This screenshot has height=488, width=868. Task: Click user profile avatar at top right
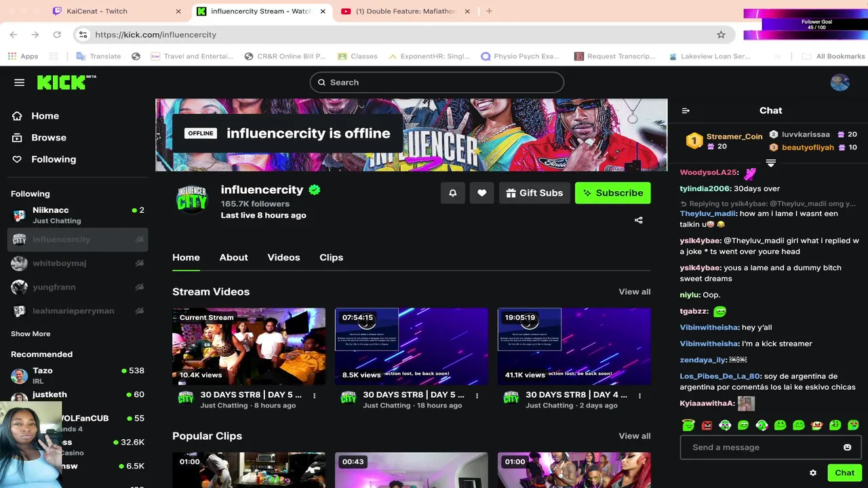(x=840, y=83)
